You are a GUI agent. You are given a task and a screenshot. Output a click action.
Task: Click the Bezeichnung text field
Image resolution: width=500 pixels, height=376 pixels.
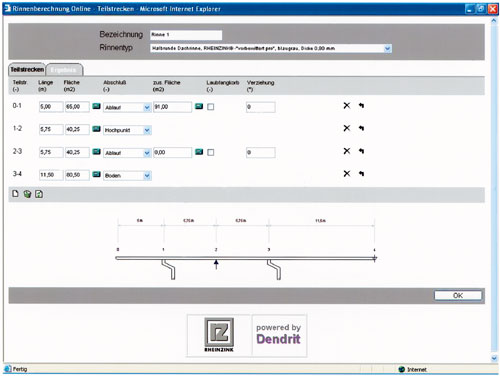pyautogui.click(x=186, y=35)
